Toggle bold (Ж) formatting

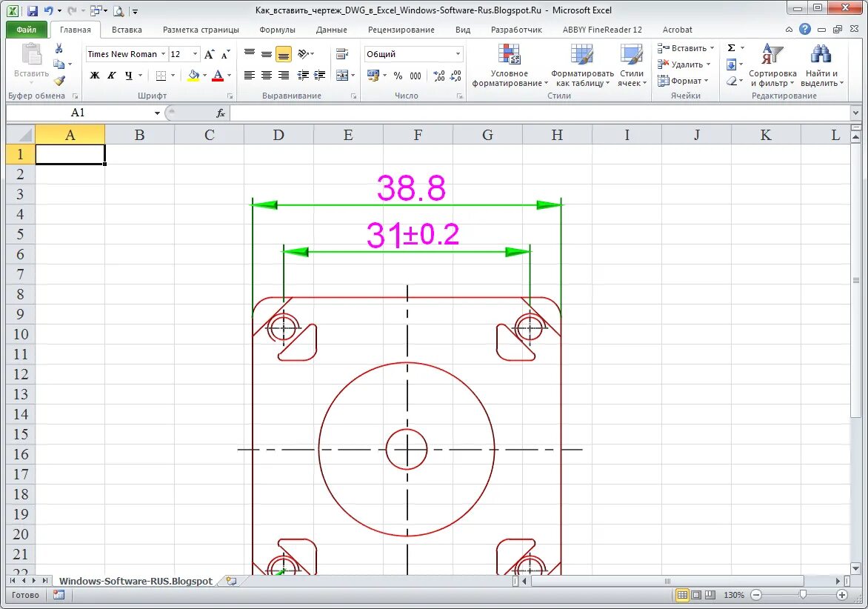[95, 76]
